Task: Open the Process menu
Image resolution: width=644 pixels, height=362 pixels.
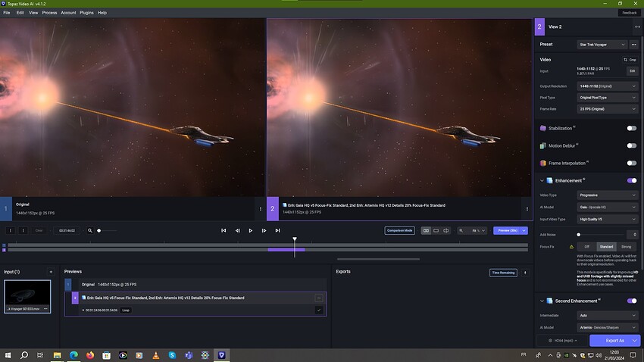Action: (49, 13)
